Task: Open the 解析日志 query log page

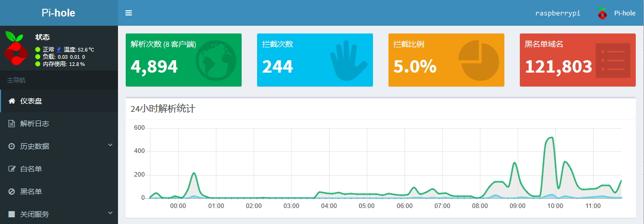Action: (x=59, y=124)
